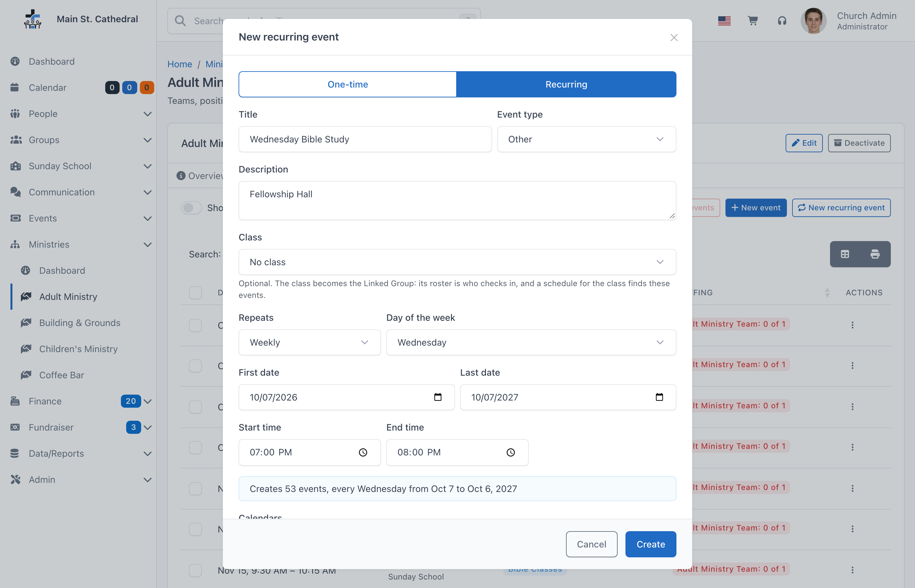Click the print icon in the table toolbar
Image resolution: width=915 pixels, height=588 pixels.
tap(875, 254)
